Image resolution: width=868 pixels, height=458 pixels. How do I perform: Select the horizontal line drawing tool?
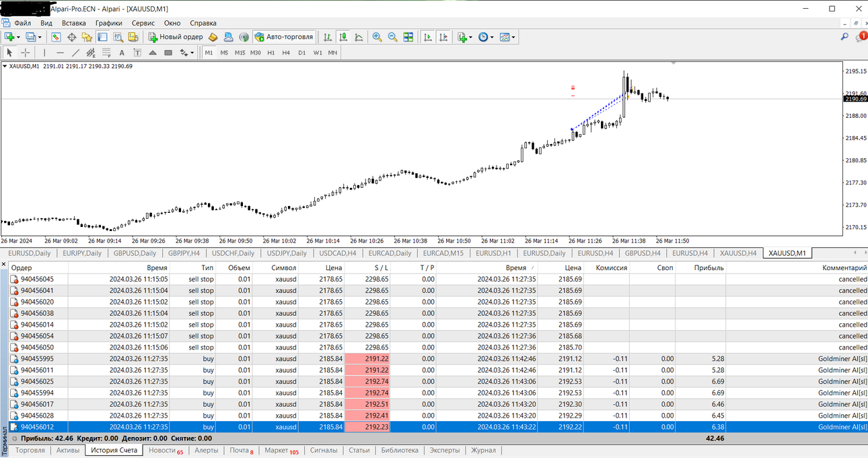(x=60, y=53)
